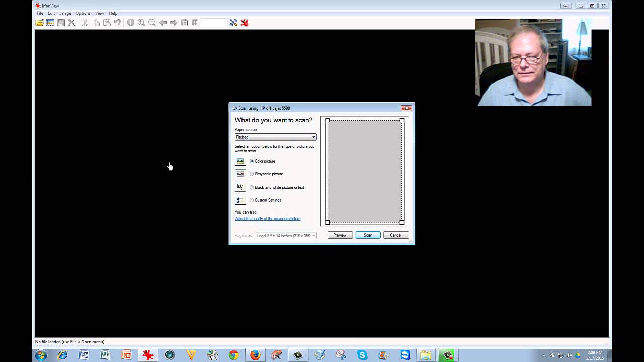This screenshot has width=644, height=362.
Task: Open Adjust the quality of the scanned picture link
Action: click(x=268, y=219)
